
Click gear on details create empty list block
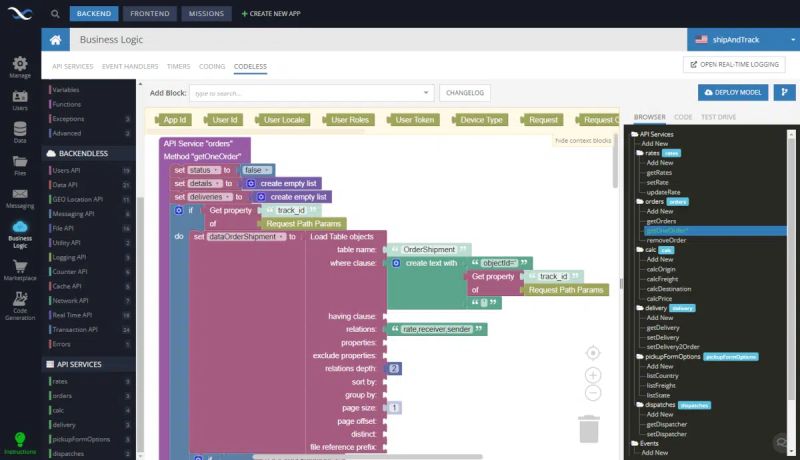[251, 184]
